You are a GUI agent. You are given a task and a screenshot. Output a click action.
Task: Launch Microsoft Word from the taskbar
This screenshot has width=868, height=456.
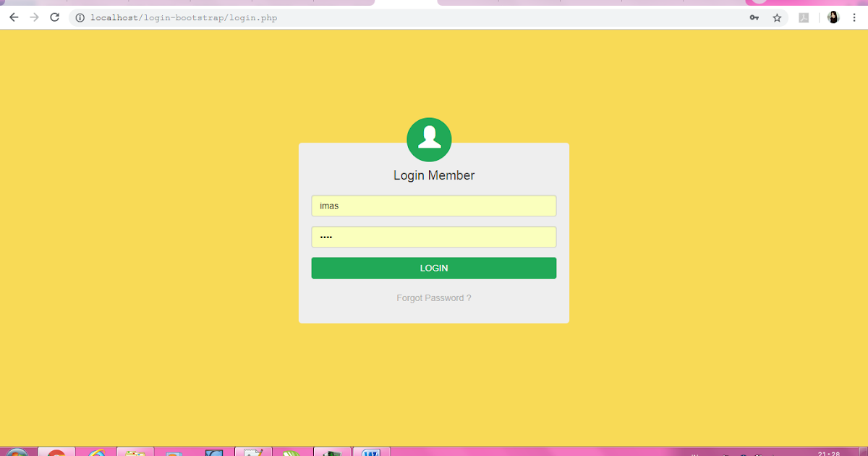tap(370, 452)
